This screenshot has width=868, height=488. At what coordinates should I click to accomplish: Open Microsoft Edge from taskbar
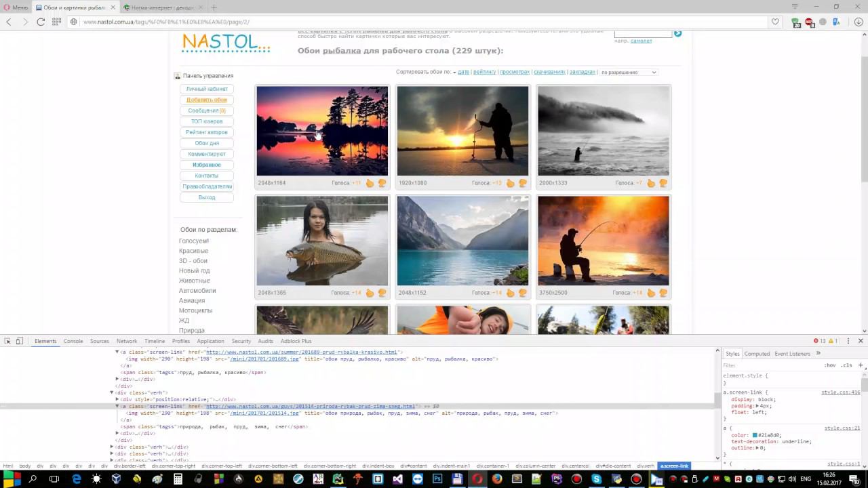pyautogui.click(x=76, y=479)
